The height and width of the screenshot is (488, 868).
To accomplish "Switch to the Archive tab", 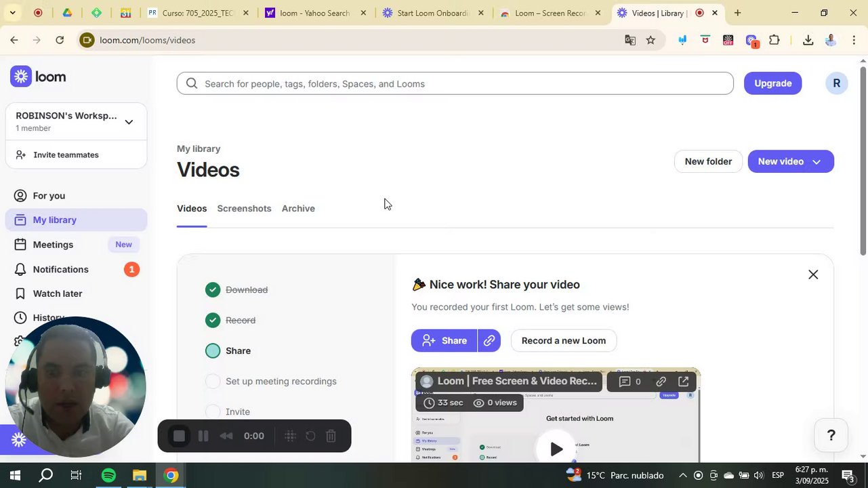I will point(298,209).
